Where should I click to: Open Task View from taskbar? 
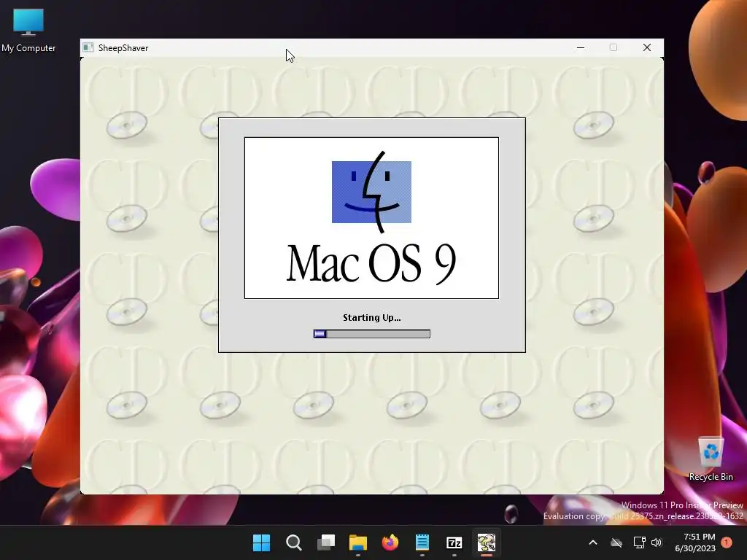pyautogui.click(x=326, y=542)
